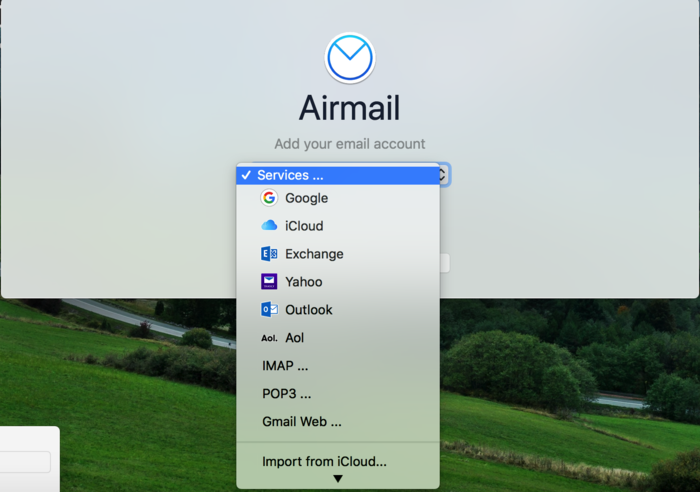The width and height of the screenshot is (700, 492).
Task: Select the Aol service entry
Action: [x=338, y=338]
